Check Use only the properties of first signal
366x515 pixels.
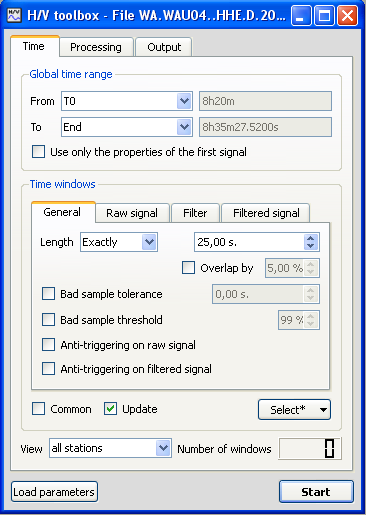coord(38,152)
